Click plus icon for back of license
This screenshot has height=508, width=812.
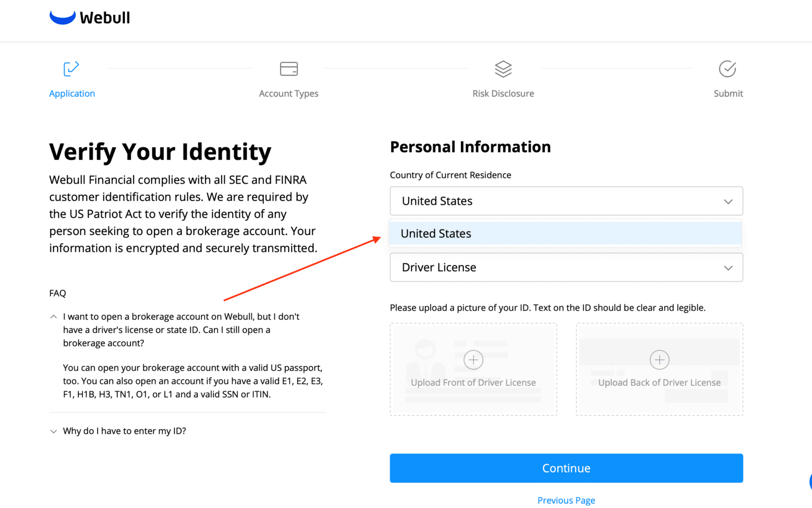[x=659, y=360]
